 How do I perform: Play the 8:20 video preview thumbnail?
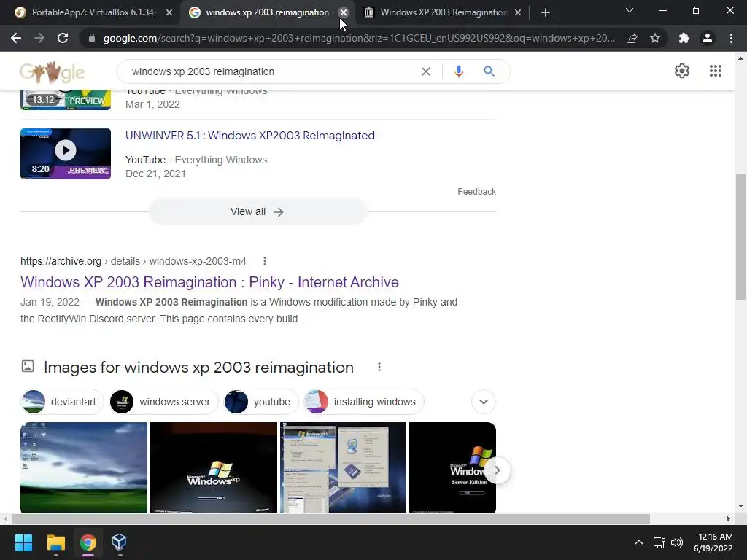[66, 154]
